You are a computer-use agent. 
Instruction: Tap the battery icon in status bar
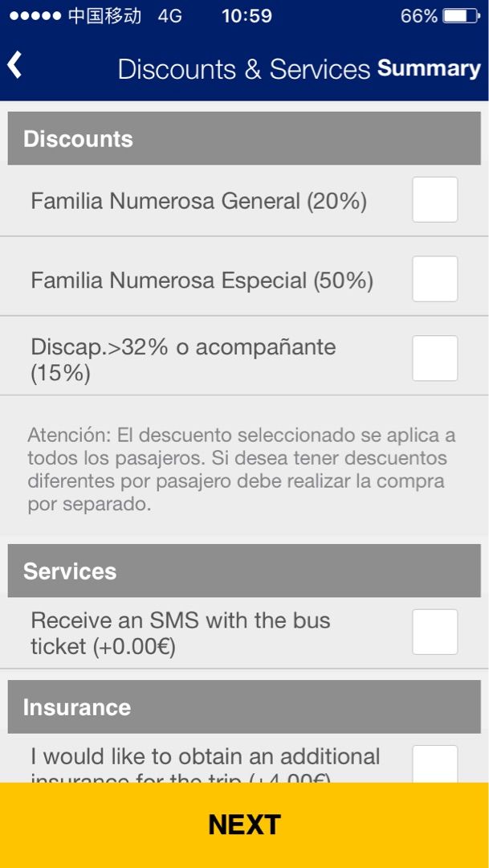(x=460, y=16)
